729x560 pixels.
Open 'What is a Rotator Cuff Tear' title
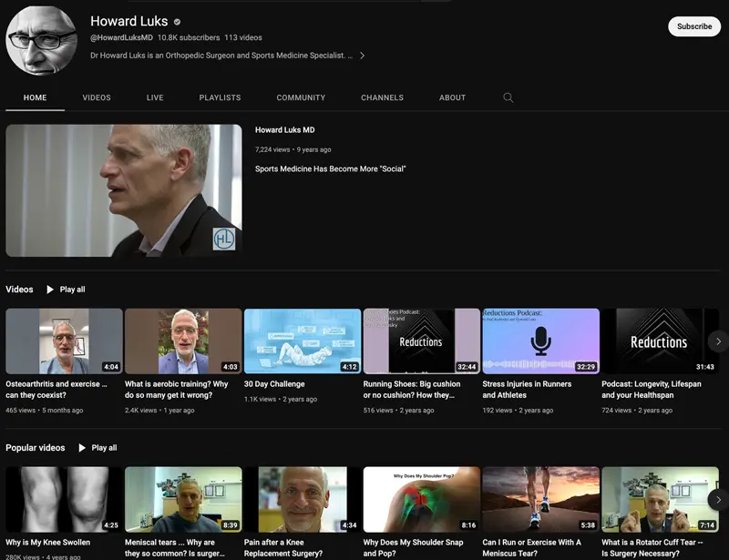click(x=652, y=548)
